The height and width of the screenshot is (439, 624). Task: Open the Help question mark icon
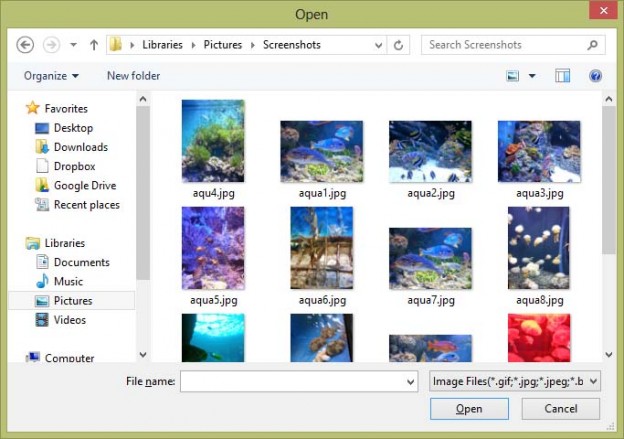[595, 76]
